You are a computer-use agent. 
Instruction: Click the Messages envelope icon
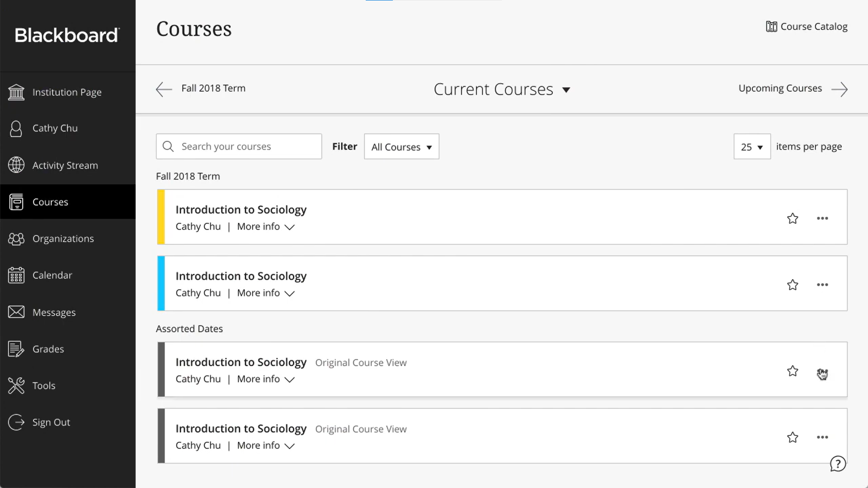coord(16,312)
